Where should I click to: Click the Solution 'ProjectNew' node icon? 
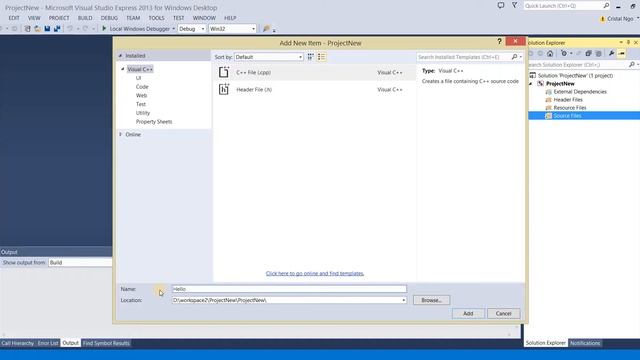(x=533, y=76)
